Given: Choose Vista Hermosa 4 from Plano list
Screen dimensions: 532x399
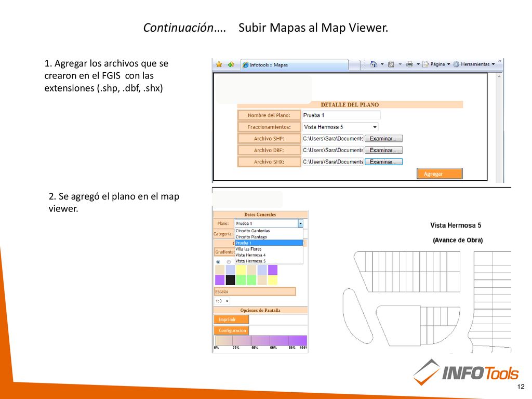Looking at the screenshot, I should 269,255.
